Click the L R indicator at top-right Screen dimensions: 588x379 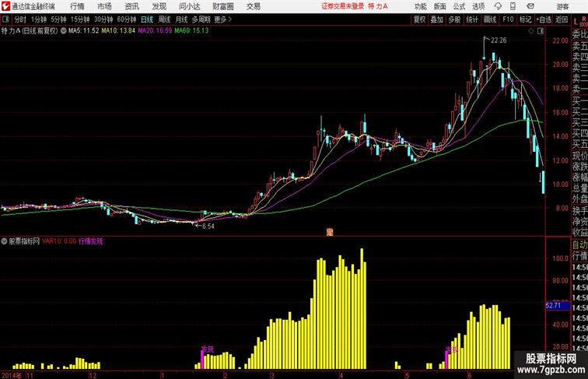pos(579,21)
